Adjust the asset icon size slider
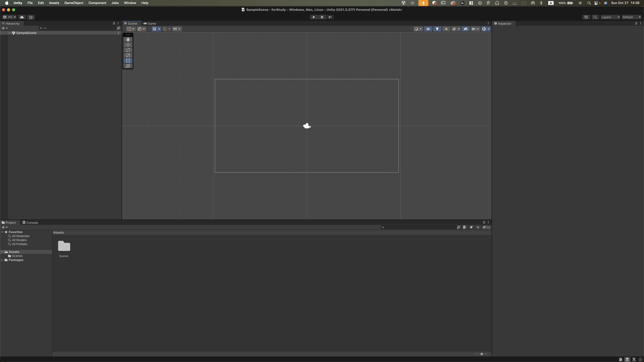This screenshot has height=362, width=644. [x=481, y=354]
